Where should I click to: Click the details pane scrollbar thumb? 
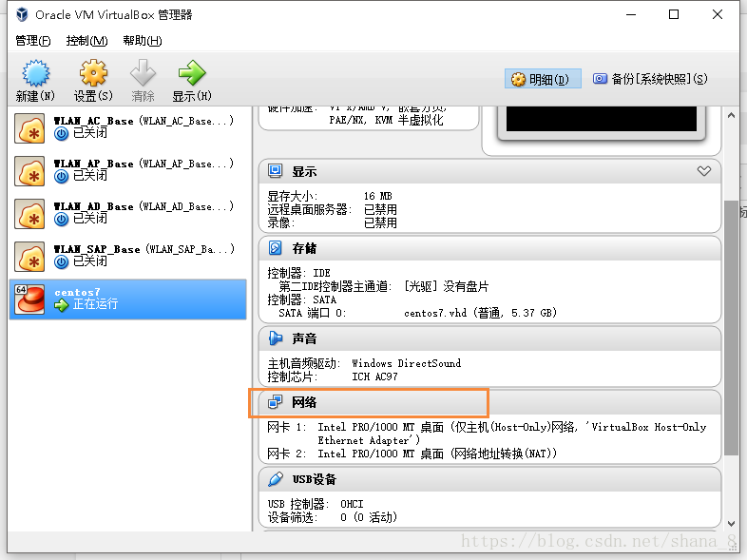[x=731, y=327]
